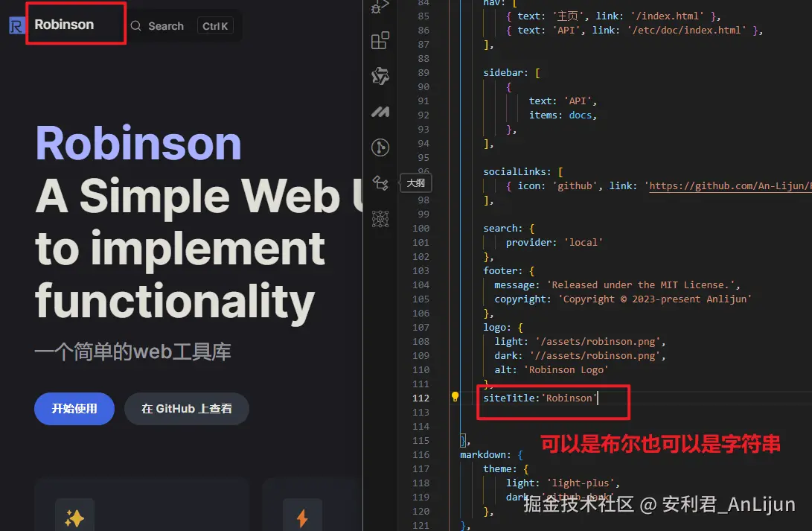Open the Git Graph circle icon
The image size is (812, 531).
click(380, 147)
